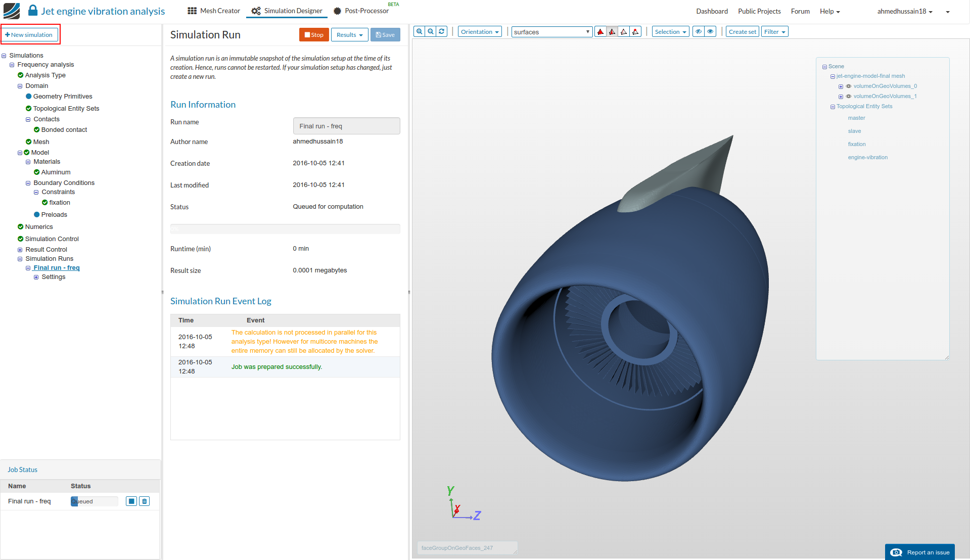This screenshot has width=970, height=560.
Task: Open the Results dropdown
Action: click(x=349, y=35)
